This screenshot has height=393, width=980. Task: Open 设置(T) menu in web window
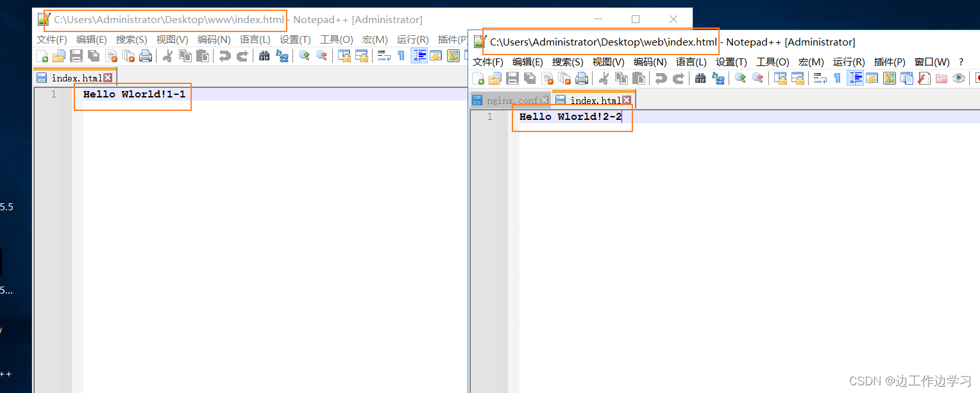pos(731,62)
